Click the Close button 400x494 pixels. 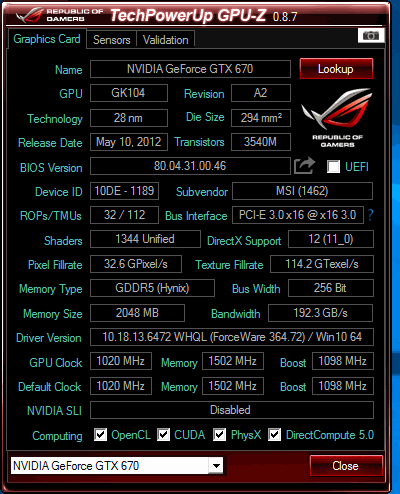346,466
